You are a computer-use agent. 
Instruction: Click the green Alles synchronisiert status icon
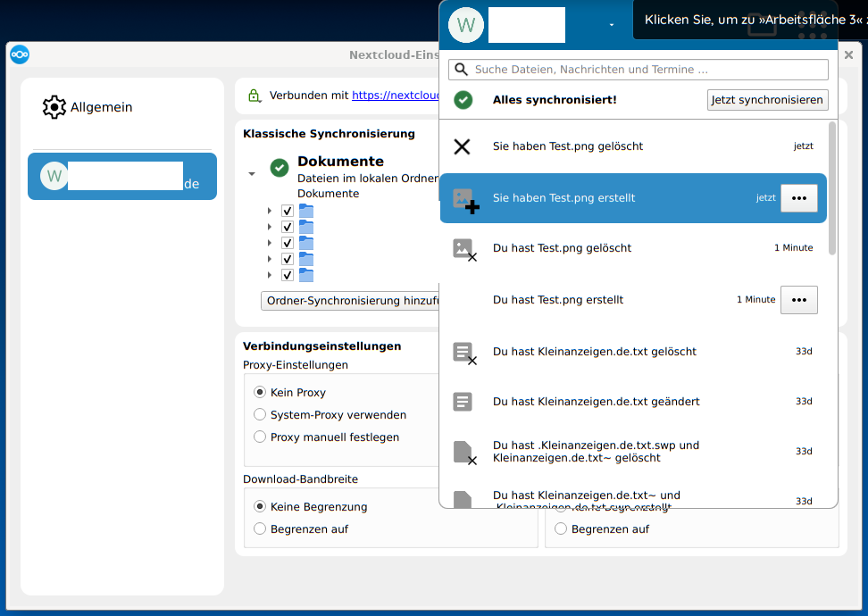[x=463, y=100]
